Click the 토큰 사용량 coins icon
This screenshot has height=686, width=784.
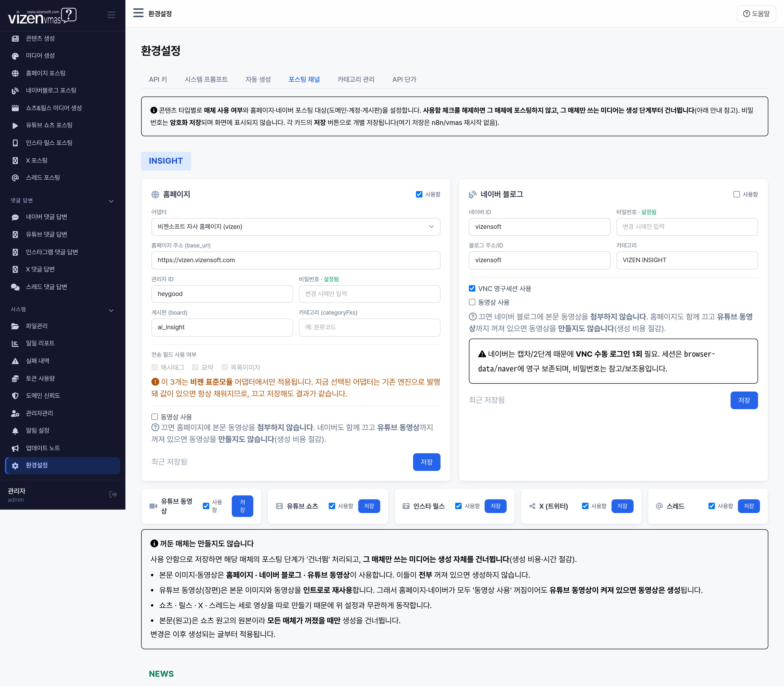pos(15,379)
